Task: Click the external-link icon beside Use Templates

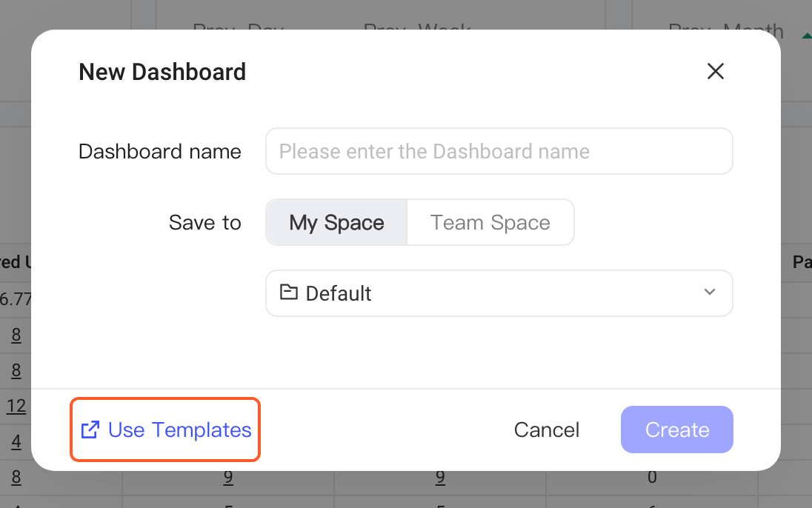Action: pyautogui.click(x=90, y=430)
